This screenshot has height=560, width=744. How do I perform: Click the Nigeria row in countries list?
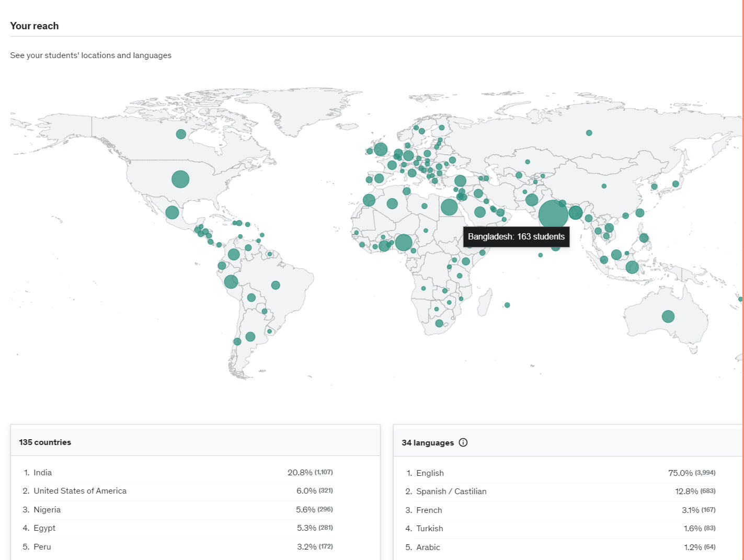(x=47, y=509)
